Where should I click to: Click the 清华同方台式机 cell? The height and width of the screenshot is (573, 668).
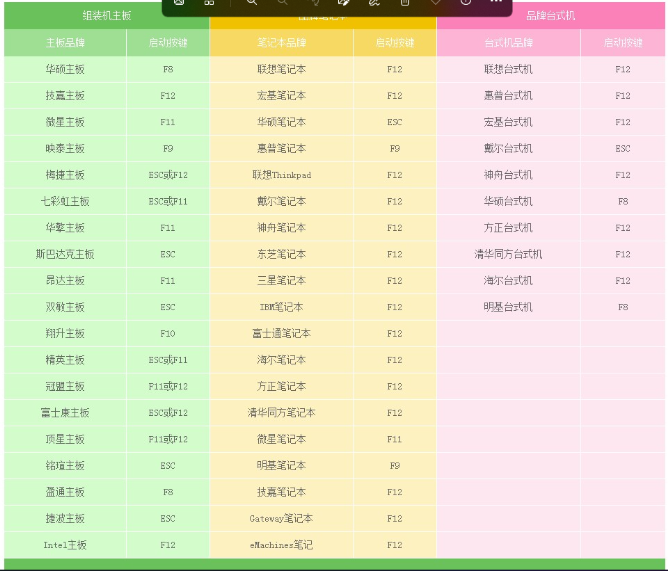[508, 254]
